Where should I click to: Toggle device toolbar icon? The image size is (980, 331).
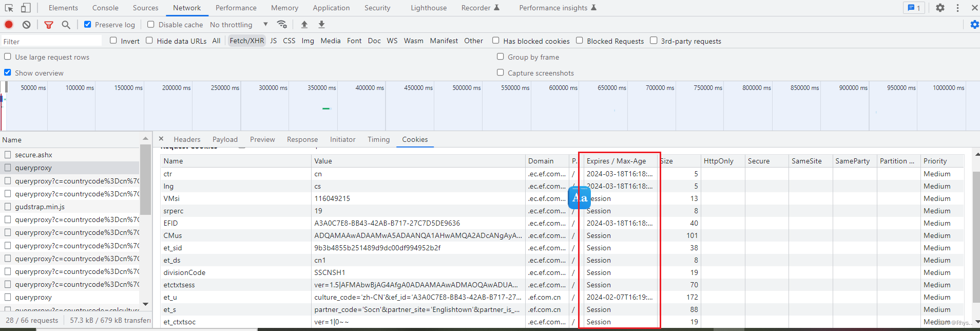25,8
